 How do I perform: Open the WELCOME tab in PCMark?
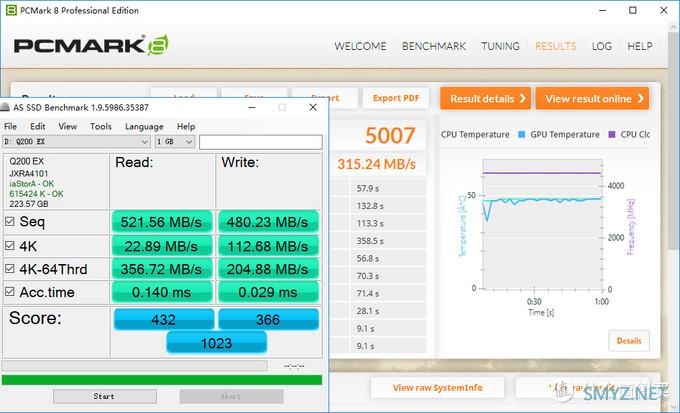360,46
